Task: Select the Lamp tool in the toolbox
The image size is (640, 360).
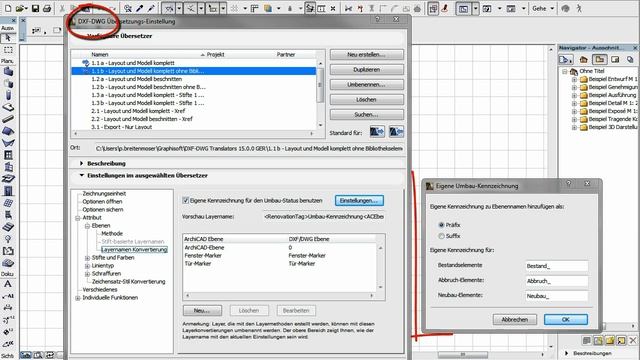Action: [8, 239]
